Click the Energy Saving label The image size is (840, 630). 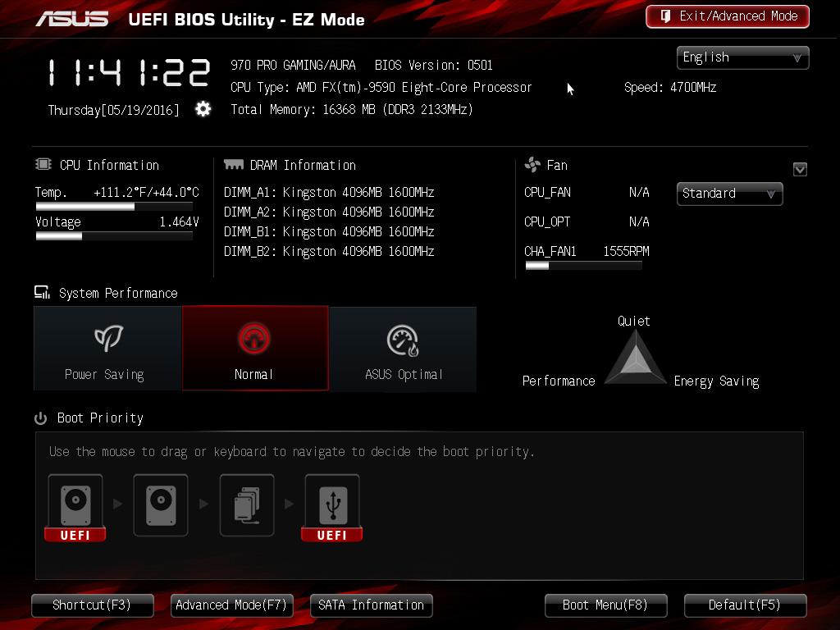(x=716, y=381)
